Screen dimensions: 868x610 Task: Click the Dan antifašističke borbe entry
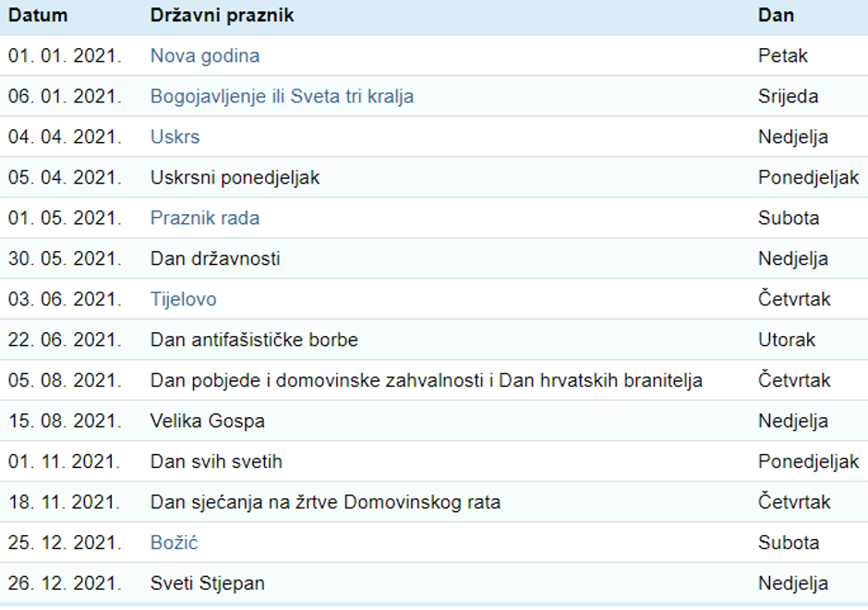[x=254, y=340]
